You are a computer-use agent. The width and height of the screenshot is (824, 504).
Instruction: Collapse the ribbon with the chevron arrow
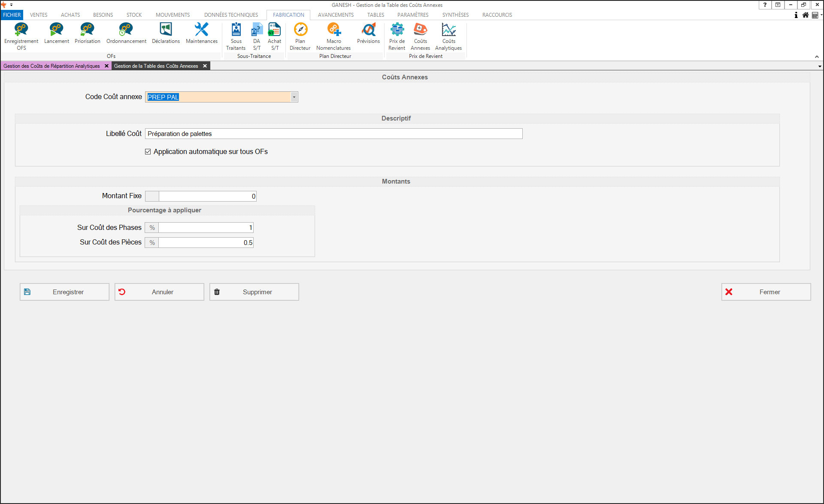point(817,57)
